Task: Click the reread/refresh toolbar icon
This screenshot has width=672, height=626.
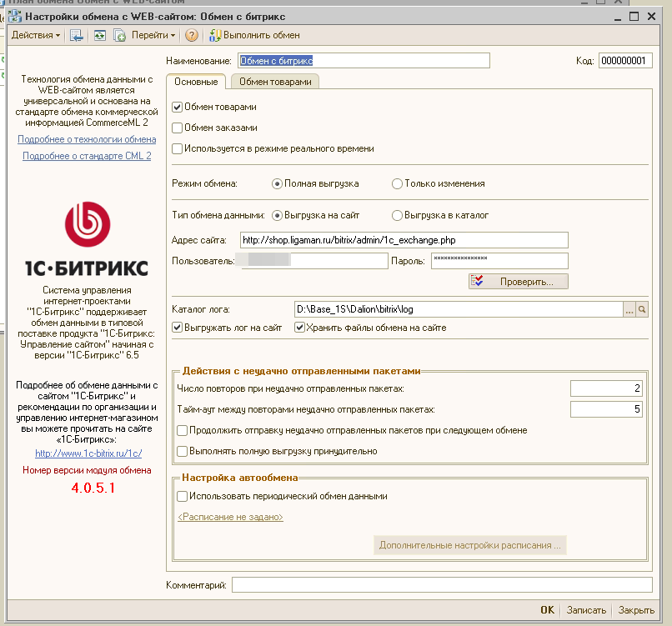Action: click(x=99, y=35)
